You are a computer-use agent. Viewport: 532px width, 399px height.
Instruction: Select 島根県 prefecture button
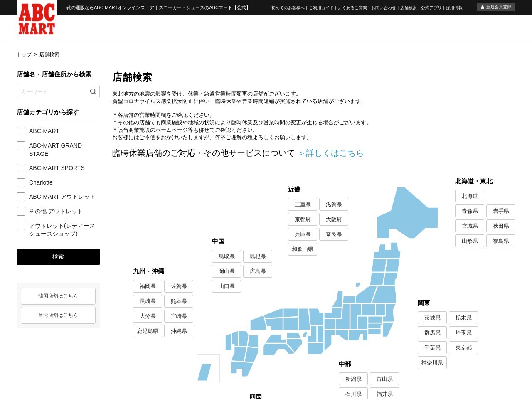[x=258, y=256]
